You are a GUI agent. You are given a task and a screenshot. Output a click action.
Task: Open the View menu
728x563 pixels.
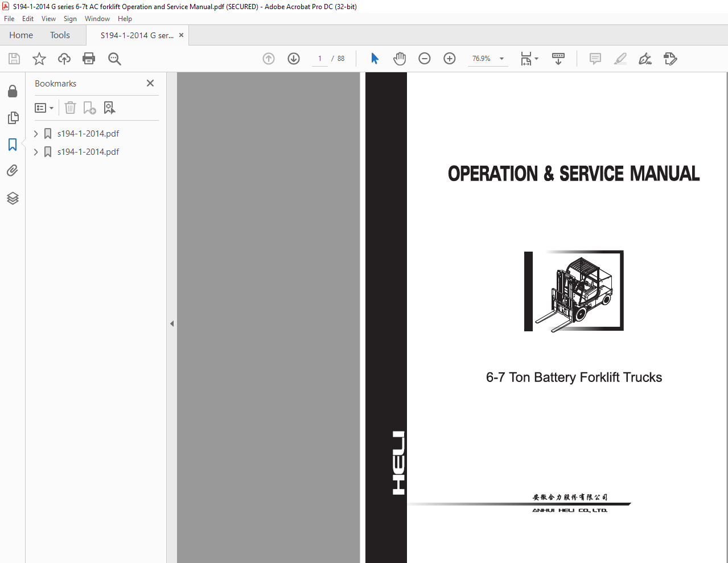pyautogui.click(x=48, y=19)
